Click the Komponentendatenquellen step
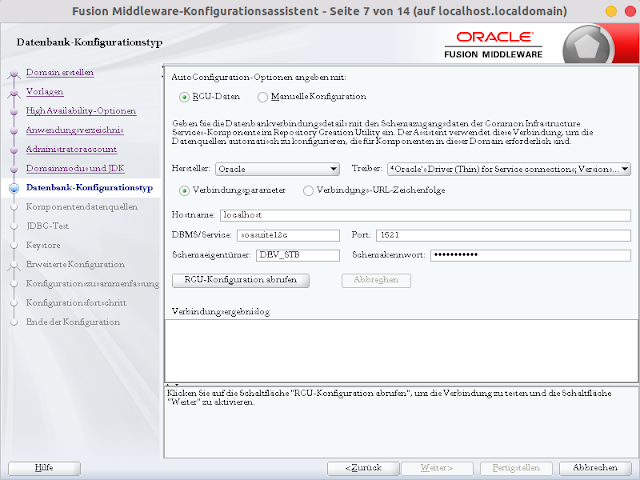This screenshot has height=480, width=640. [82, 207]
